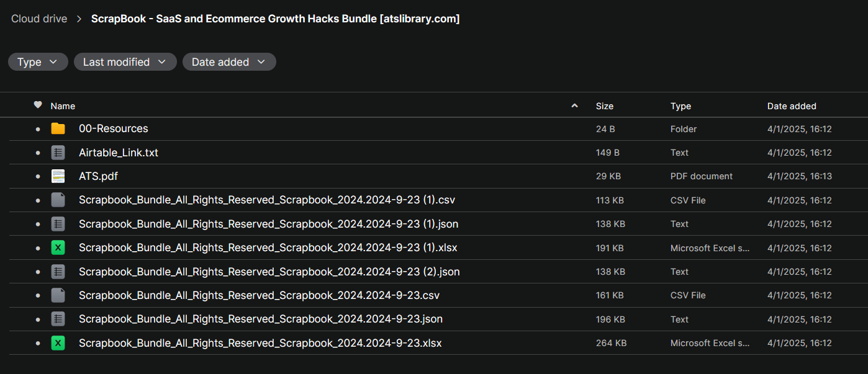The width and height of the screenshot is (868, 374).
Task: Click the (2).json file icon
Action: coord(58,272)
